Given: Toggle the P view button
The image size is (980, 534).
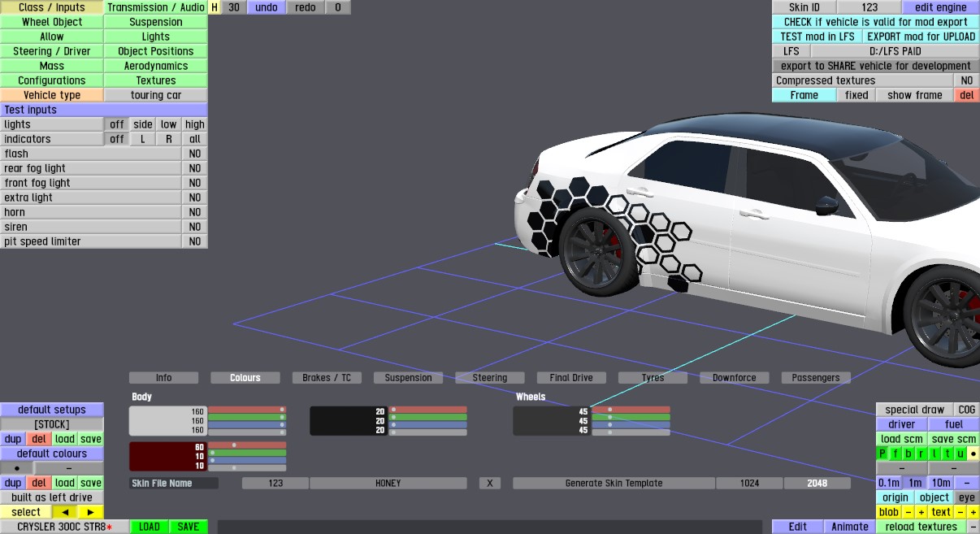Looking at the screenshot, I should point(882,454).
